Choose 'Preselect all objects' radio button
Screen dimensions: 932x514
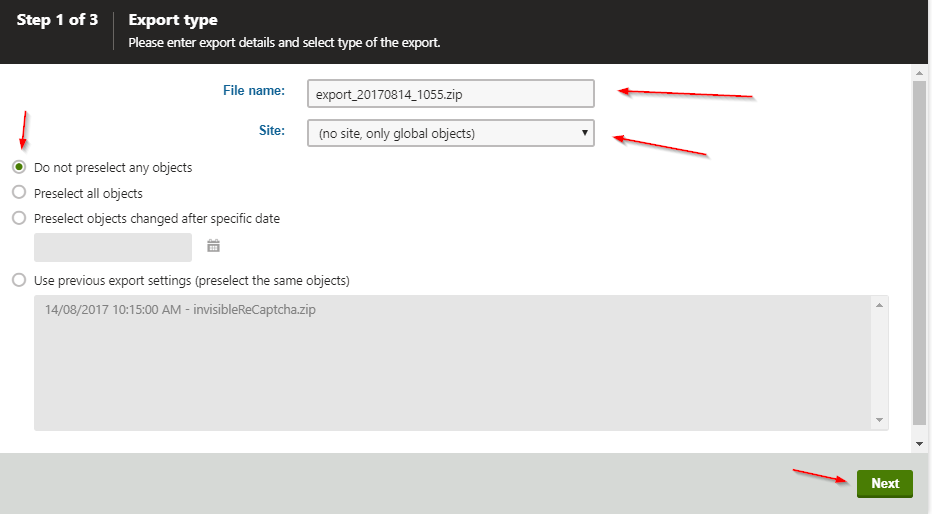[x=19, y=193]
